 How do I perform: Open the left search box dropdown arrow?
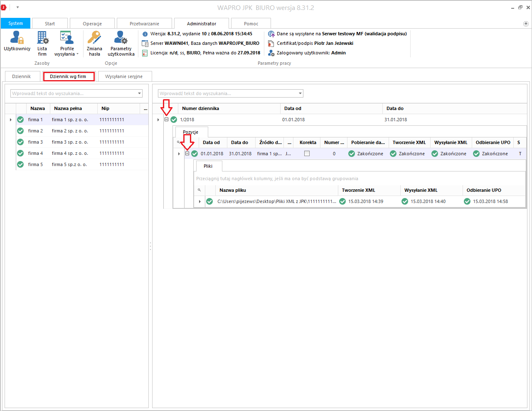[x=139, y=93]
